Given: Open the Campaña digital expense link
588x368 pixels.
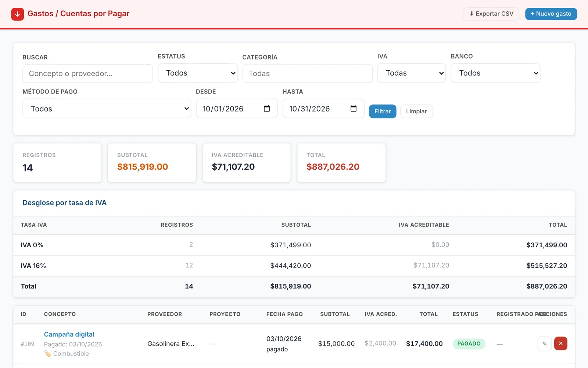Looking at the screenshot, I should [x=69, y=334].
